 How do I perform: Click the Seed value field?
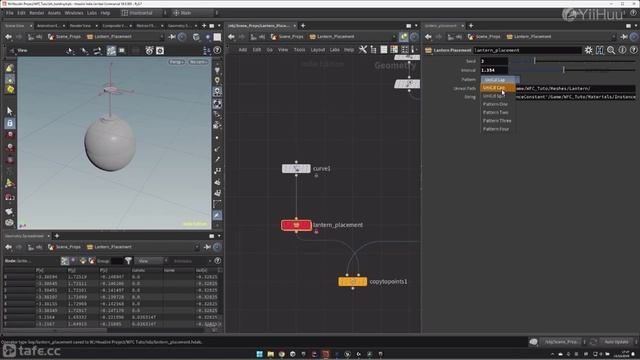point(494,61)
